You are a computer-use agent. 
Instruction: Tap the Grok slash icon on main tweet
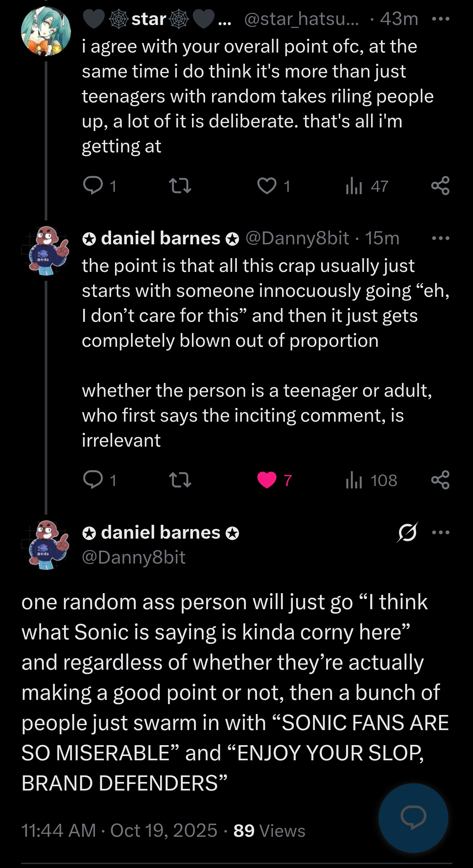[x=407, y=532]
